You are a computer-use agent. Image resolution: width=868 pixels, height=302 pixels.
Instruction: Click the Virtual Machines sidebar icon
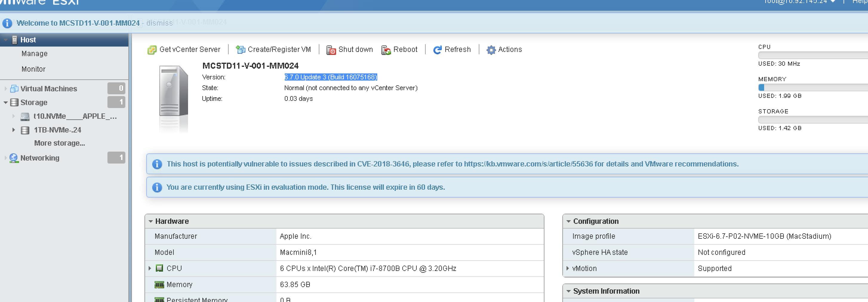[14, 88]
